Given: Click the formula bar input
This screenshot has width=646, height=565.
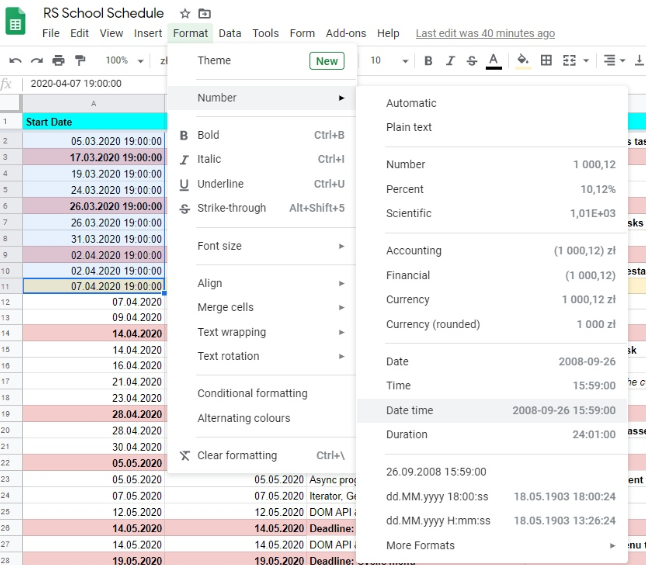Looking at the screenshot, I should (x=95, y=84).
